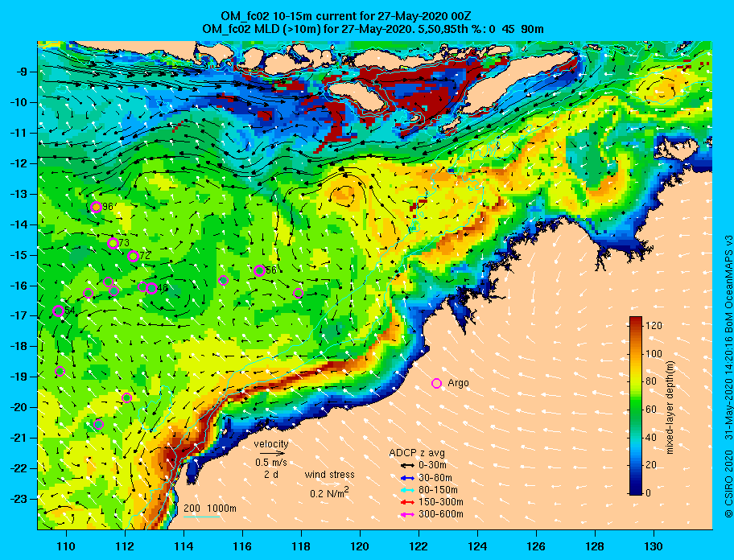Click the longitude axis label 130
This screenshot has height=560, width=734.
tap(654, 546)
